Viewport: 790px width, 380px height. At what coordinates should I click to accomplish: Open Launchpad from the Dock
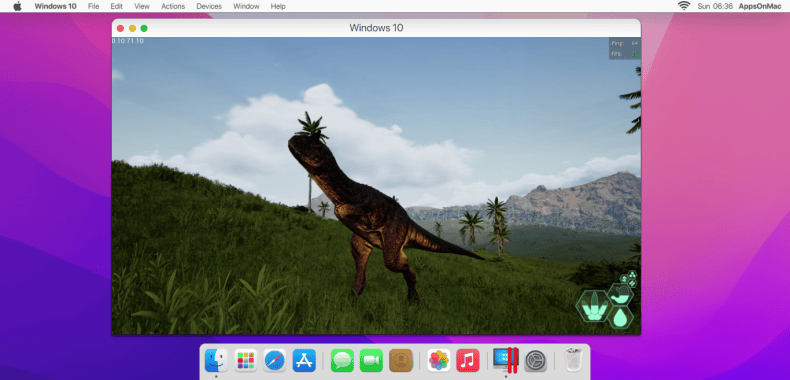click(x=245, y=360)
